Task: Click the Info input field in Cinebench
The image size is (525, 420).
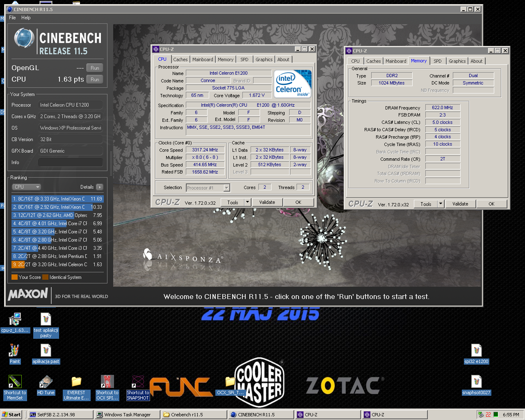Action: click(71, 162)
